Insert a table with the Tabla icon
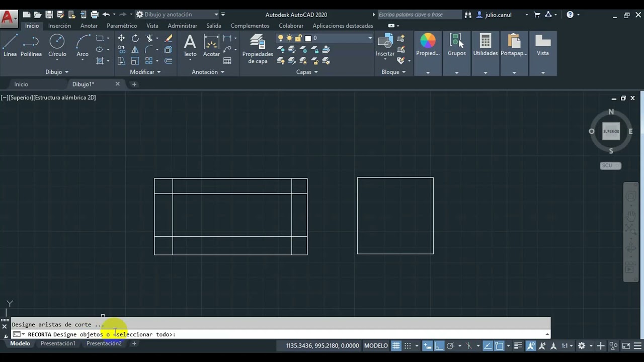Screen dimensions: 644x362 point(227,61)
